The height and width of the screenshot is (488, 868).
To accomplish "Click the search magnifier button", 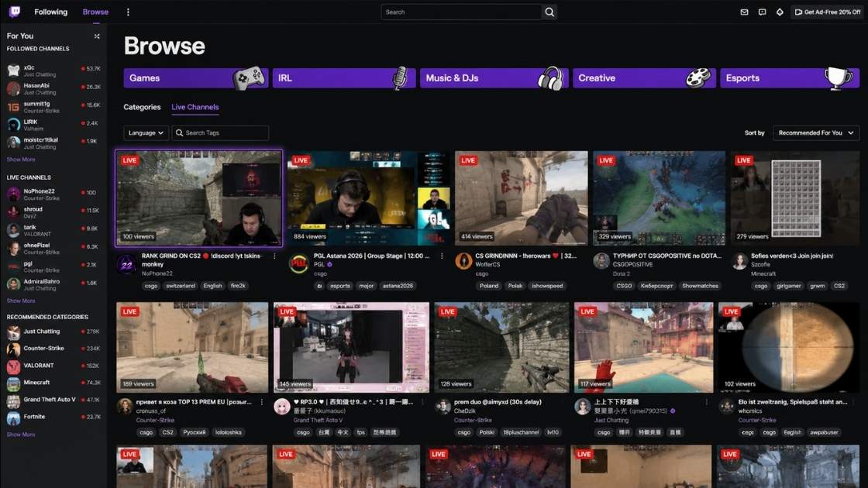I will tap(549, 12).
